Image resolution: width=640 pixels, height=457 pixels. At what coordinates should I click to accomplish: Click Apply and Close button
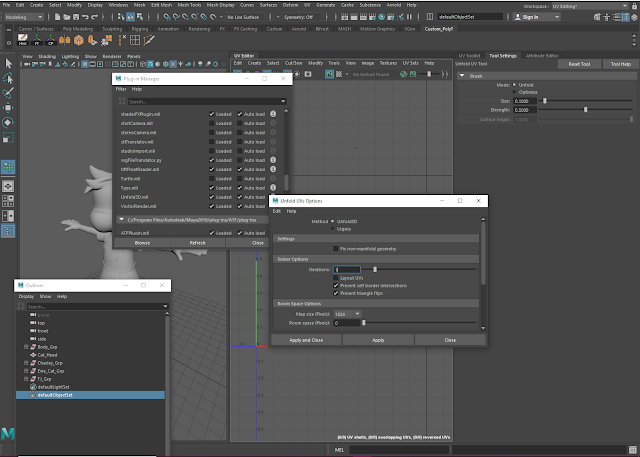pyautogui.click(x=306, y=340)
